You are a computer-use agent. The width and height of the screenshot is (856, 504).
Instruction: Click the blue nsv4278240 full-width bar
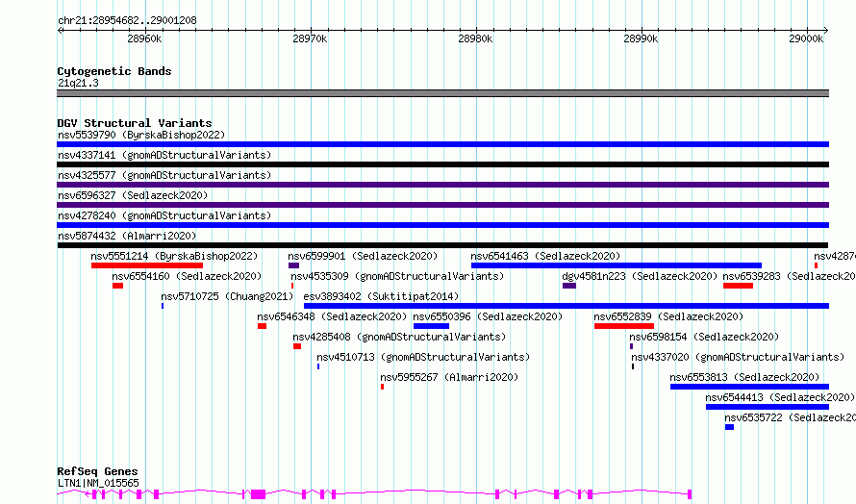point(442,225)
